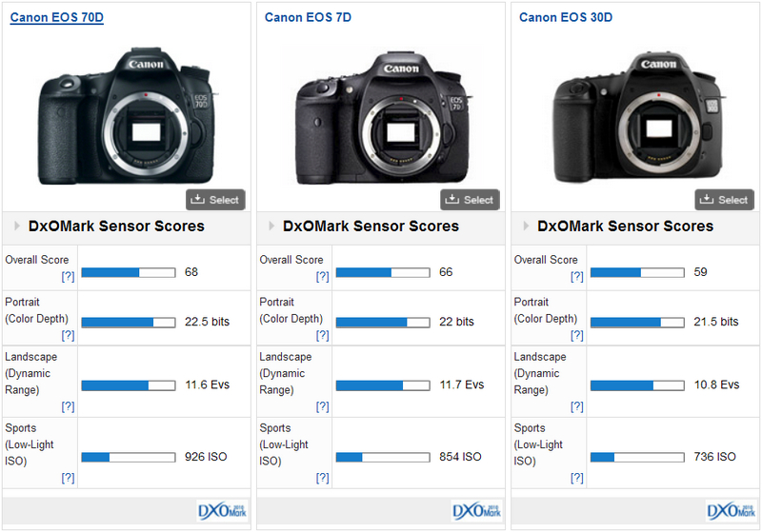Open the Canon EOS 70D link
Screen dimensions: 762x532
[57, 17]
